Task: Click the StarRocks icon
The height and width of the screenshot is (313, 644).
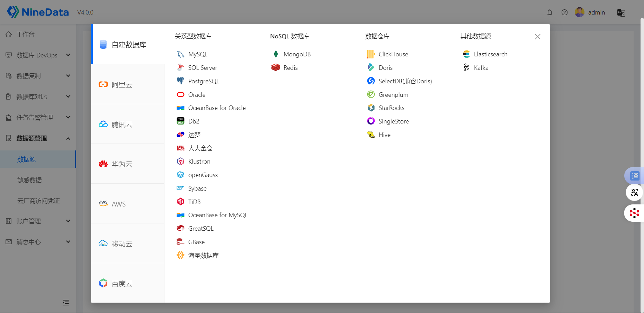Action: coord(371,108)
